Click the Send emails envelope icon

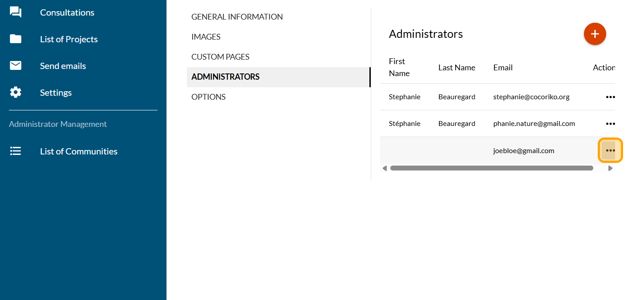point(16,66)
